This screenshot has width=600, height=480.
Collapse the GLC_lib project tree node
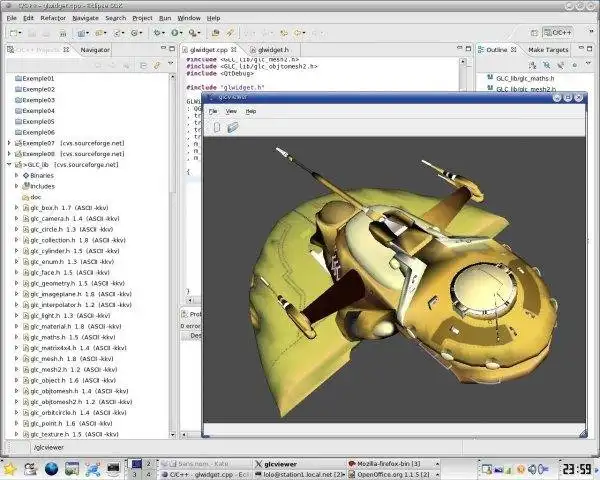pos(9,164)
